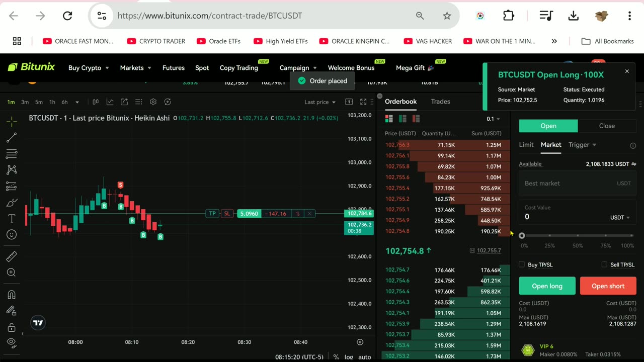Expand the Markets menu
This screenshot has width=644, height=362.
coord(135,68)
